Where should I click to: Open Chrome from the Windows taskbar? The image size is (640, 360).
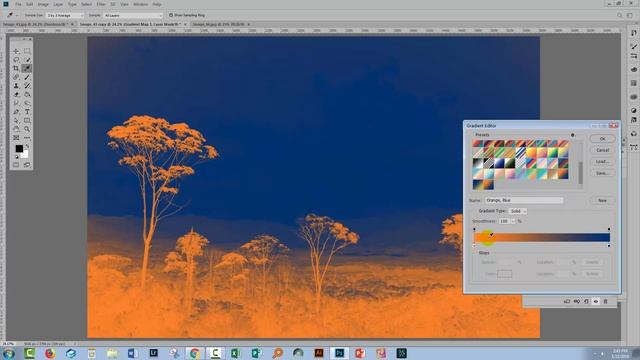pos(195,353)
